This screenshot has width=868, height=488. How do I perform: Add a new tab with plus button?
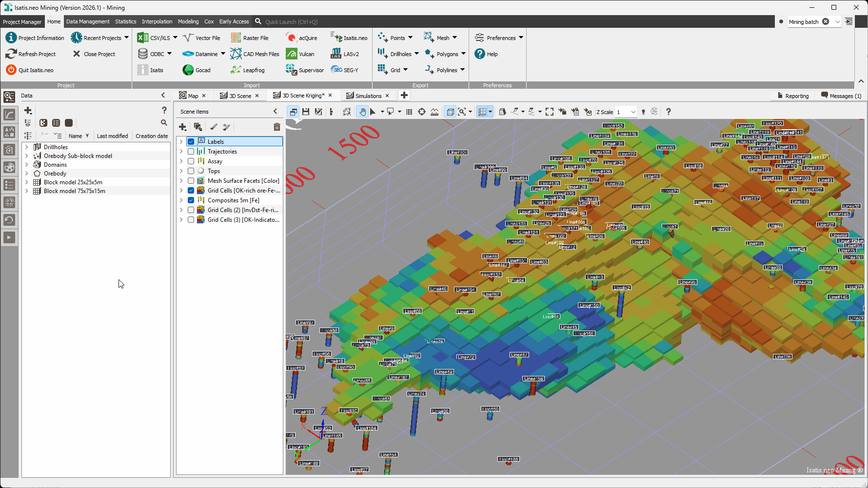[x=404, y=95]
